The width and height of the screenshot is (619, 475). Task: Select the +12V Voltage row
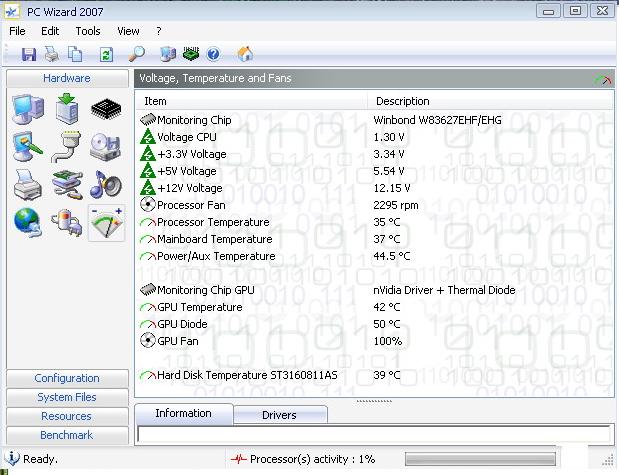click(374, 188)
